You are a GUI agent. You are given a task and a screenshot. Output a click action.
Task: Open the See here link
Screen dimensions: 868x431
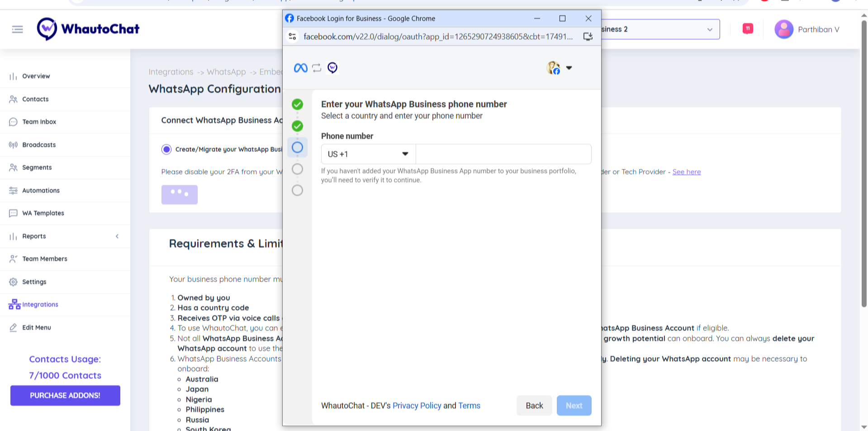pyautogui.click(x=686, y=172)
